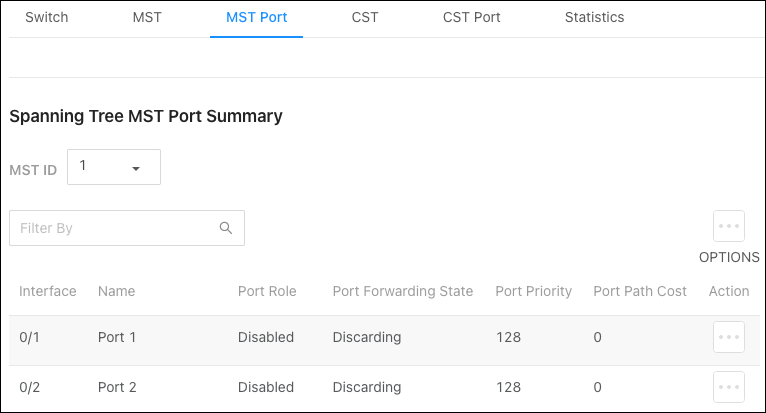The width and height of the screenshot is (766, 413).
Task: Go to the CST Port tab
Action: click(x=471, y=18)
